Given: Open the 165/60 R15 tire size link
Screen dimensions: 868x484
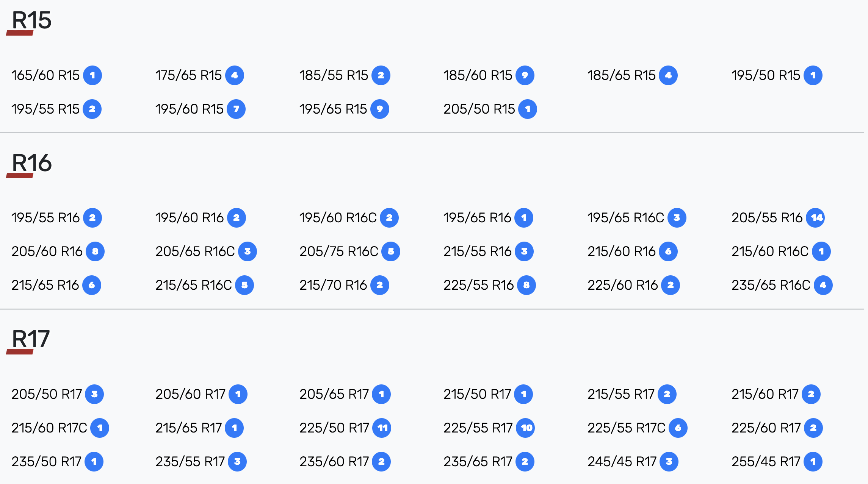Looking at the screenshot, I should coord(45,75).
